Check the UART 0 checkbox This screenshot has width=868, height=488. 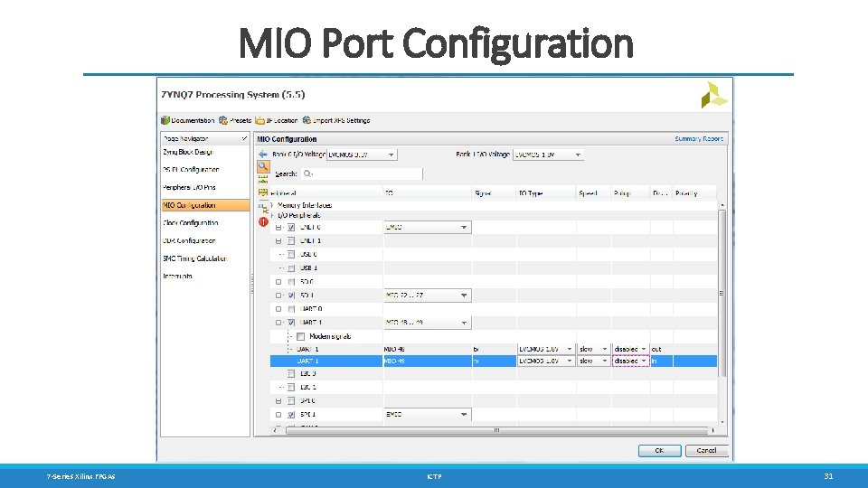tap(291, 309)
